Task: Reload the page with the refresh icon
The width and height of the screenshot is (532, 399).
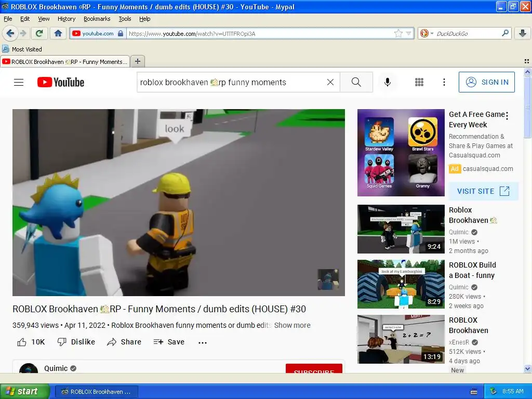Action: (x=39, y=33)
